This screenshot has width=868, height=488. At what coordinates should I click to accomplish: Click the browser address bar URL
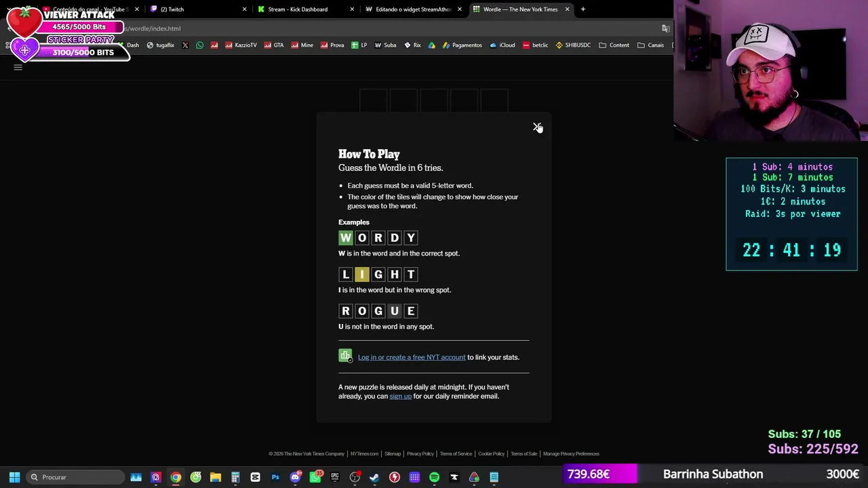pos(153,28)
